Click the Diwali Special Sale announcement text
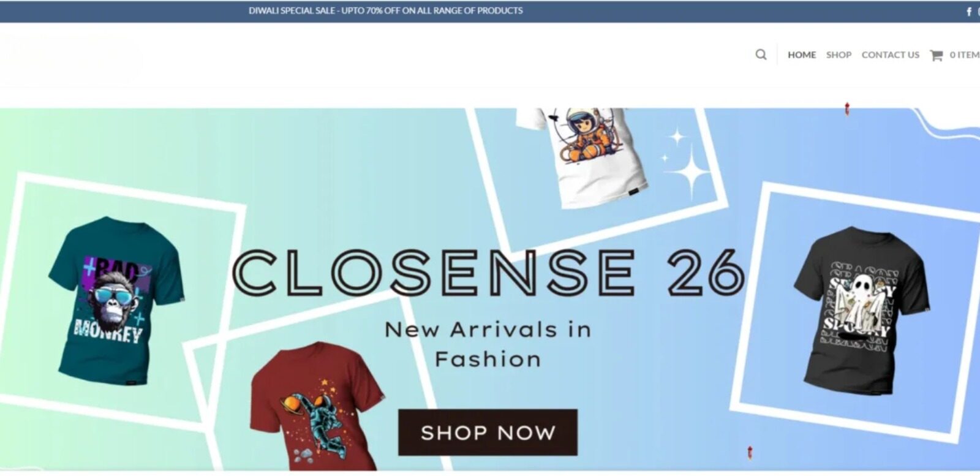 (x=386, y=10)
